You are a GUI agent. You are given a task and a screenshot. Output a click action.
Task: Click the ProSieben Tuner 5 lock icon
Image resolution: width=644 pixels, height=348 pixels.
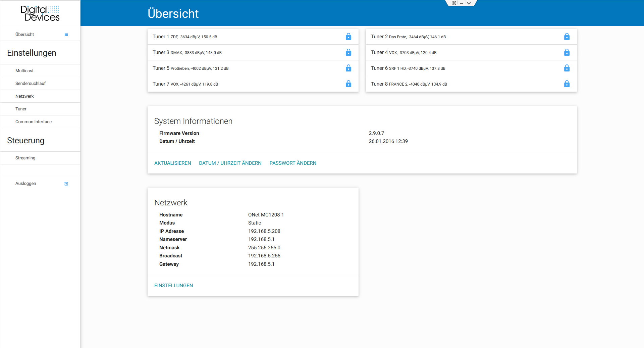(x=348, y=68)
